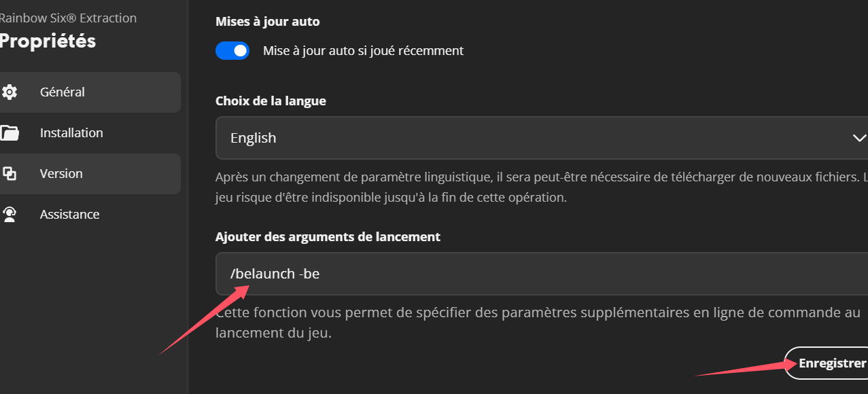Screen dimensions: 868x394
Task: Expand the language list using the chevron arrow
Action: (859, 138)
